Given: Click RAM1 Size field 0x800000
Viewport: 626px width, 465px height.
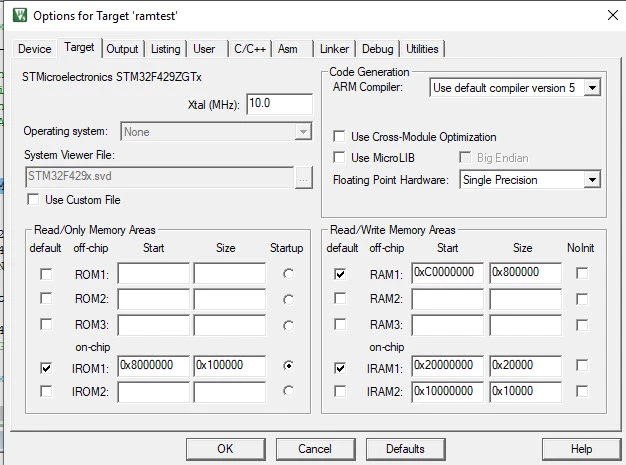Looking at the screenshot, I should pos(525,273).
